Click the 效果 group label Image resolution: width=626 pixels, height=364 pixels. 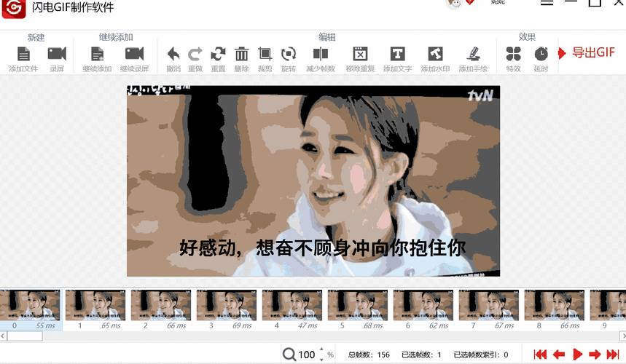tap(527, 37)
